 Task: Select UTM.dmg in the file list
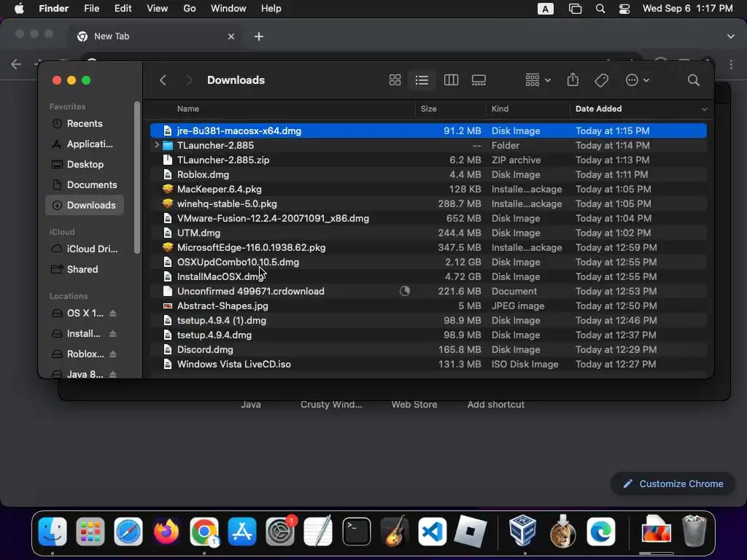click(x=428, y=233)
